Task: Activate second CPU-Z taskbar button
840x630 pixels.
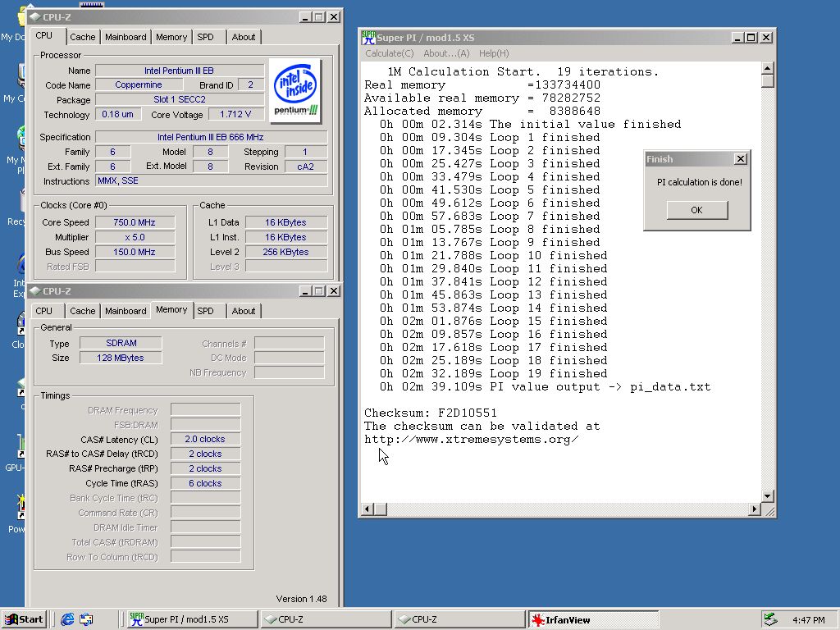Action: [459, 619]
